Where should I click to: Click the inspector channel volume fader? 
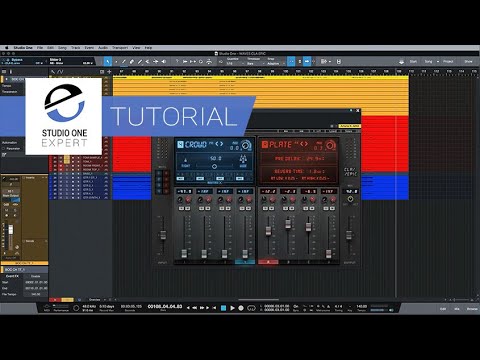(x=11, y=229)
